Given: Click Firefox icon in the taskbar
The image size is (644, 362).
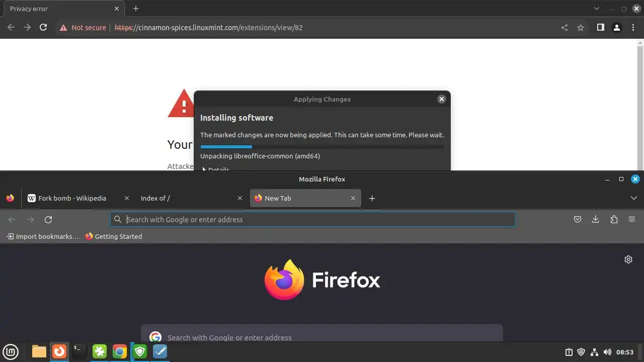Looking at the screenshot, I should [59, 351].
